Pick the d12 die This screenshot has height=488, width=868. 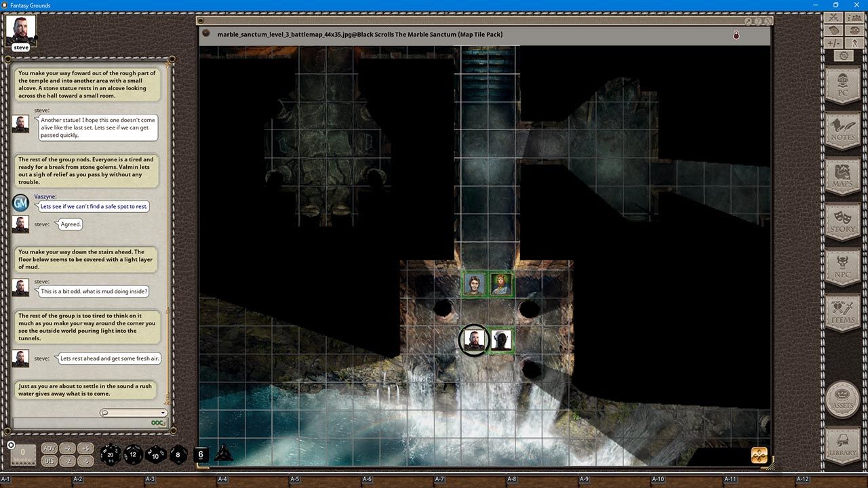(x=133, y=455)
